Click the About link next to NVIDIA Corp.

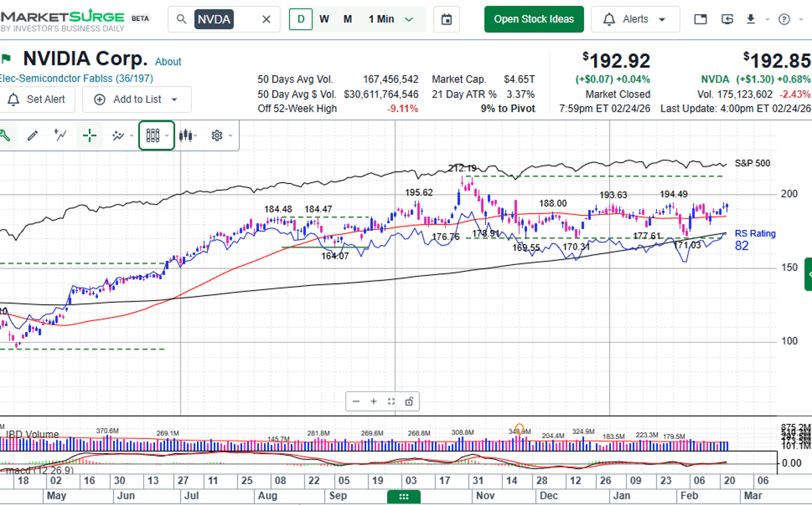pyautogui.click(x=168, y=62)
